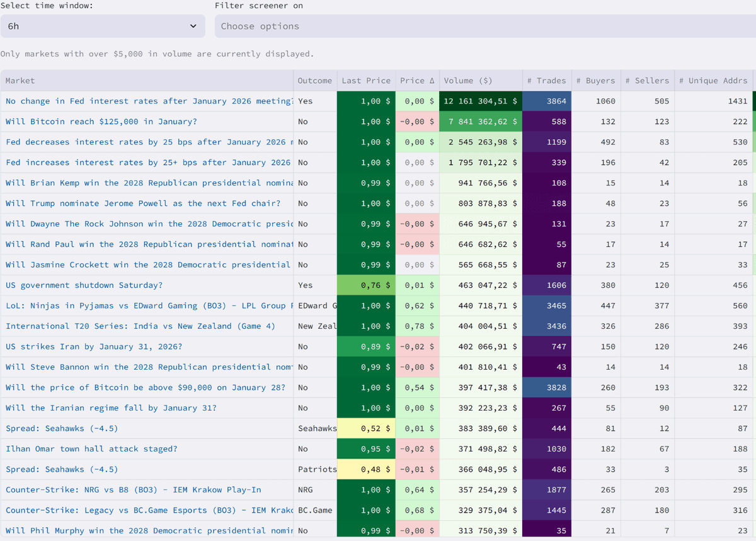Open the 6h time window dropdown
The image size is (756, 541).
coord(103,26)
